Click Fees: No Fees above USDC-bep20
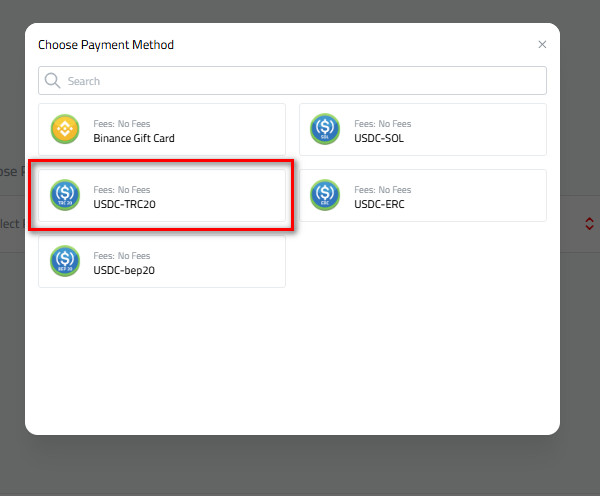This screenshot has width=600, height=496. [122, 255]
